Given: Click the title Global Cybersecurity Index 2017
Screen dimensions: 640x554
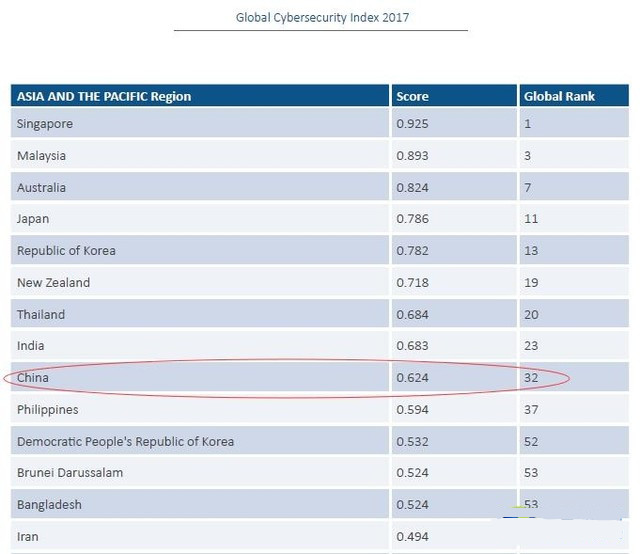Looking at the screenshot, I should tap(322, 18).
